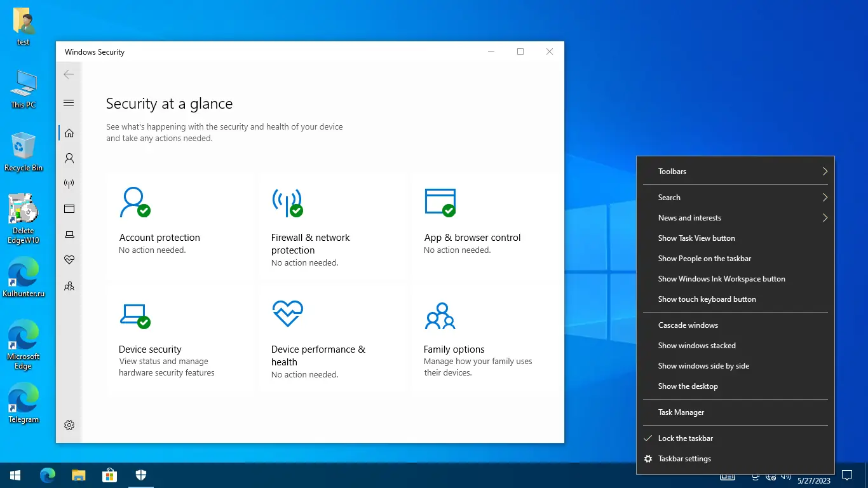Open Firewall & network protection tile
The height and width of the screenshot is (488, 868).
332,226
